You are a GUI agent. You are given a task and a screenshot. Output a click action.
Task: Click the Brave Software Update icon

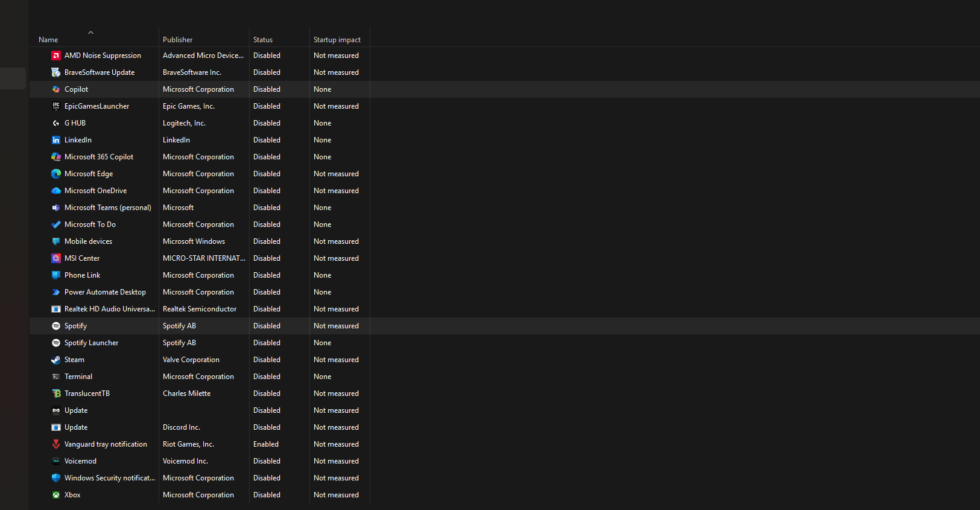coord(56,72)
